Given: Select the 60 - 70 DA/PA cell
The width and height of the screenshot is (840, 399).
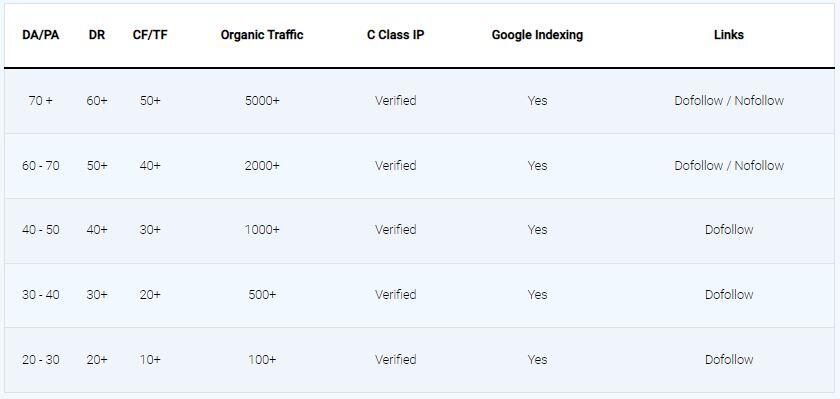Looking at the screenshot, I should [41, 165].
